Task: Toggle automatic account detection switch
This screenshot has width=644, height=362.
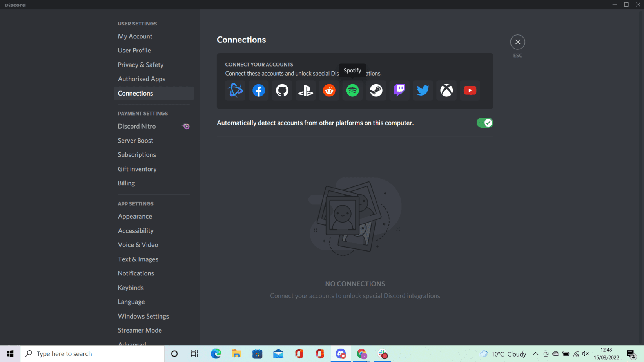Action: [485, 123]
